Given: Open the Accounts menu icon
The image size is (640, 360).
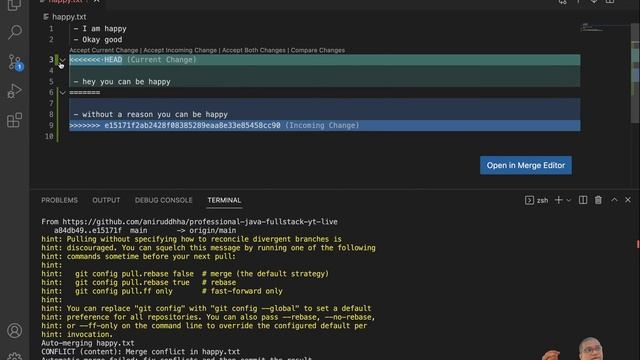Looking at the screenshot, I should (15, 331).
